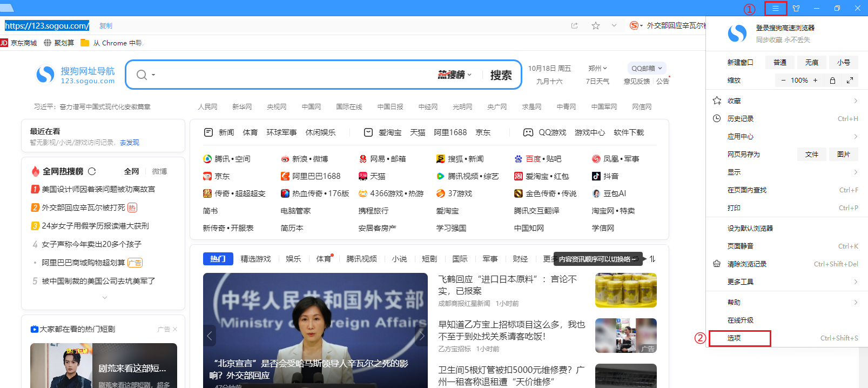The width and height of the screenshot is (868, 388).
Task: Open the browser main menu hamburger icon
Action: pos(775,8)
